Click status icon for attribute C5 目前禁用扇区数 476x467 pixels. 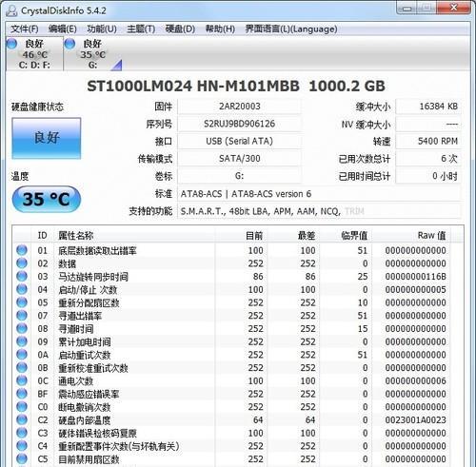tap(22, 458)
